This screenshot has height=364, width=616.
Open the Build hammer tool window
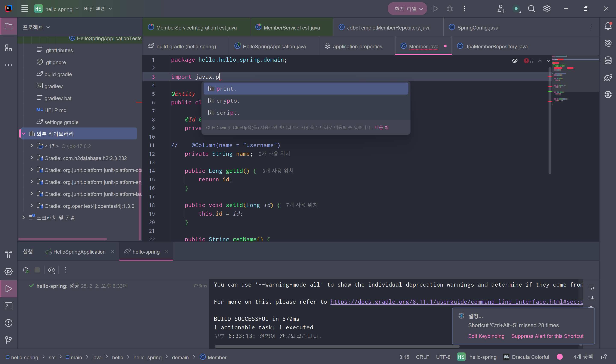tap(9, 254)
